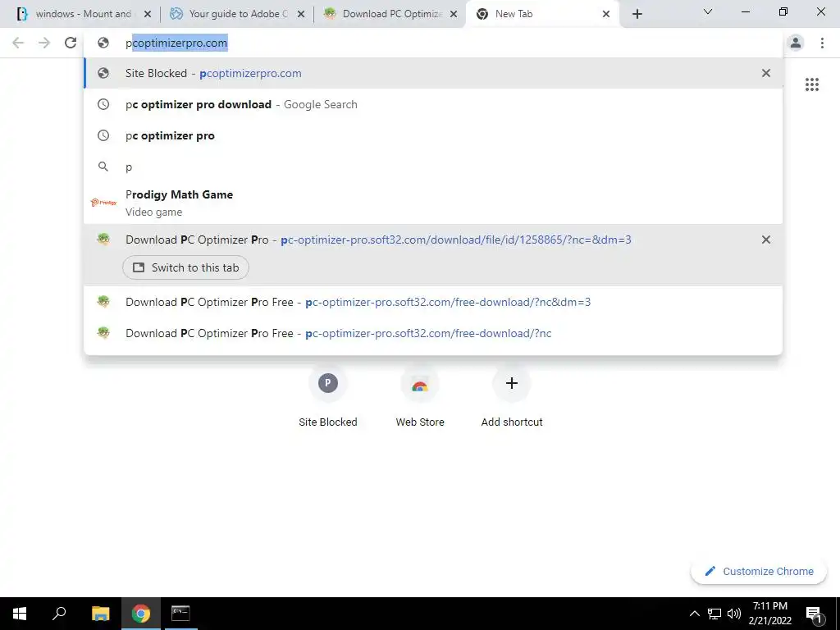
Task: Open soft32 download/file/id/1258865 suggestion
Action: pyautogui.click(x=433, y=240)
